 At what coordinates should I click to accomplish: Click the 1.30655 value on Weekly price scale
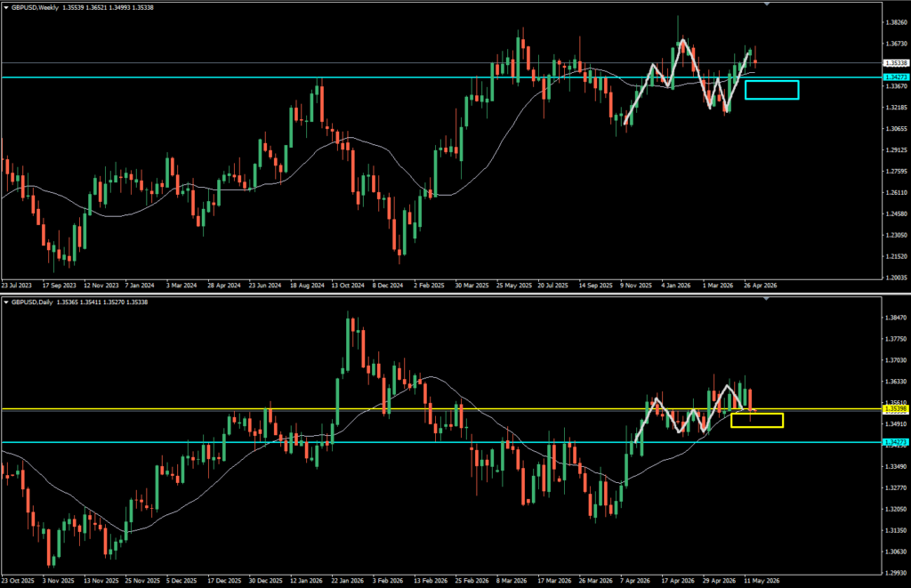pos(896,129)
